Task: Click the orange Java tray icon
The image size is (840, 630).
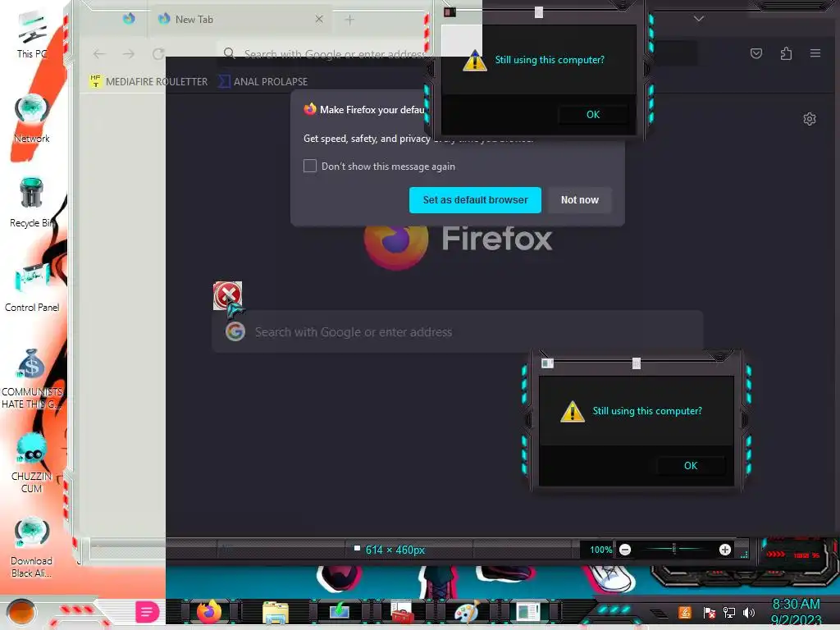Action: [x=685, y=612]
